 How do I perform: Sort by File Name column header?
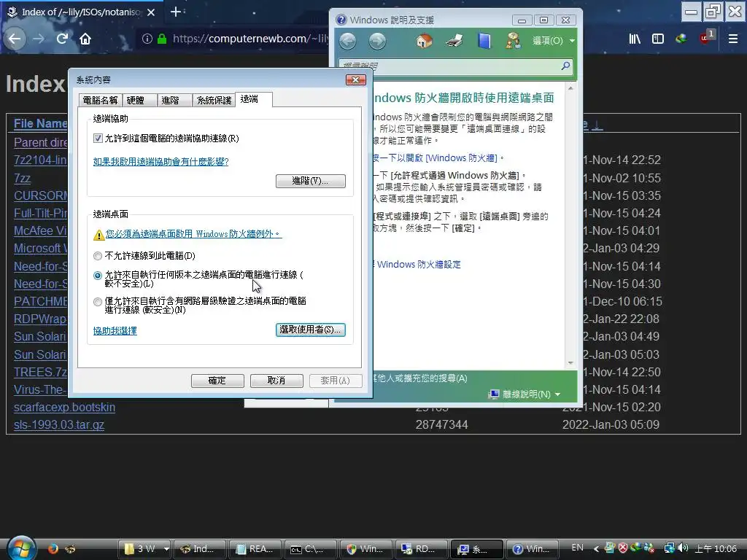pyautogui.click(x=40, y=123)
